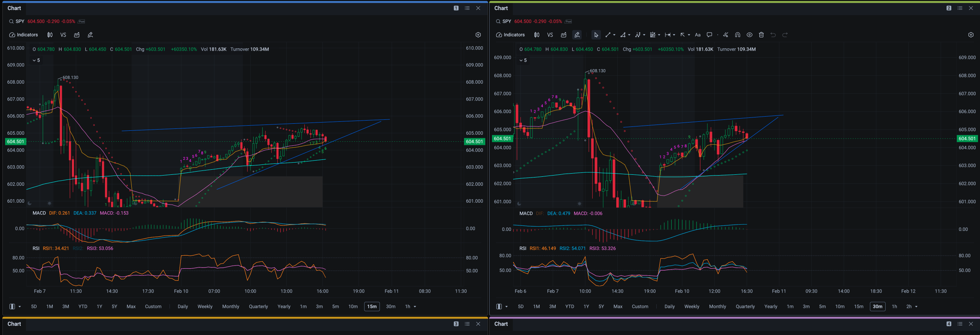
Task: Select the arrow annotation tool
Action: click(x=683, y=35)
